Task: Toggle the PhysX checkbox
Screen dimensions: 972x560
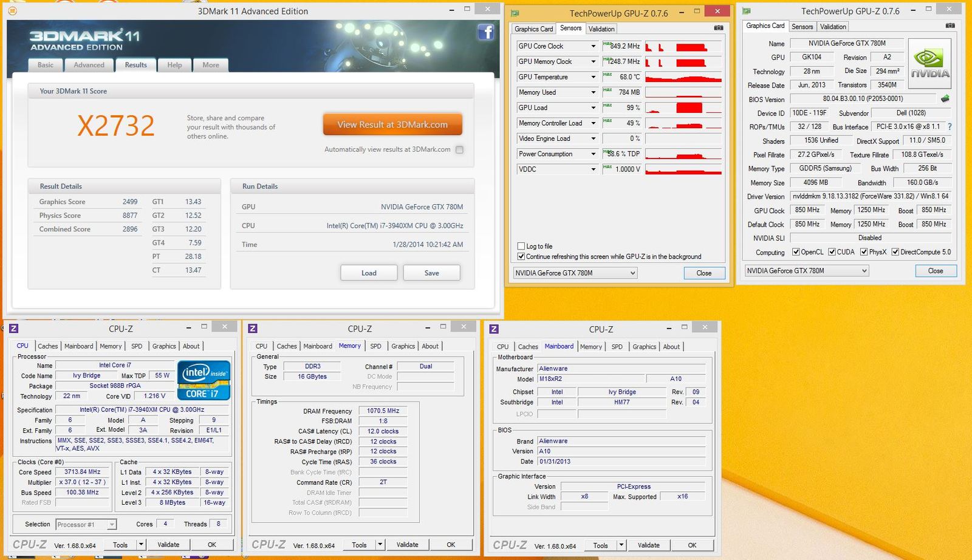Action: point(864,252)
